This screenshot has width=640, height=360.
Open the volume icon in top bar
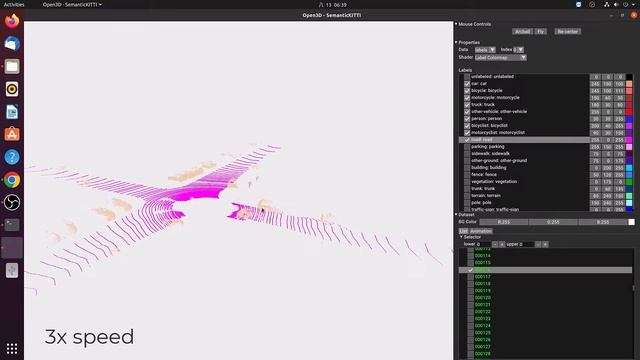click(616, 4)
